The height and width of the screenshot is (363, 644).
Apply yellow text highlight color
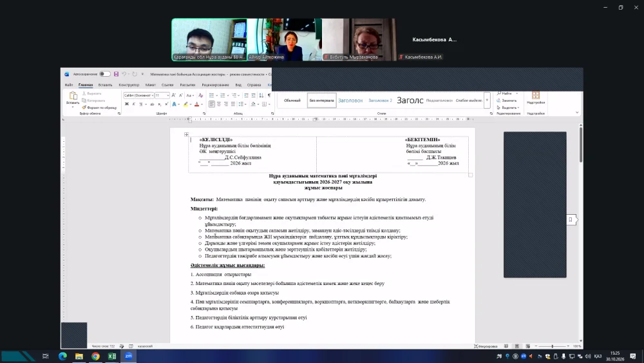pos(185,104)
